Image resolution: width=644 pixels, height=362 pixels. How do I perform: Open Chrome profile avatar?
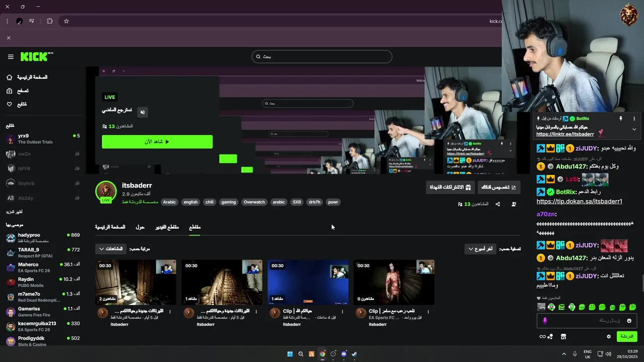pos(19,21)
